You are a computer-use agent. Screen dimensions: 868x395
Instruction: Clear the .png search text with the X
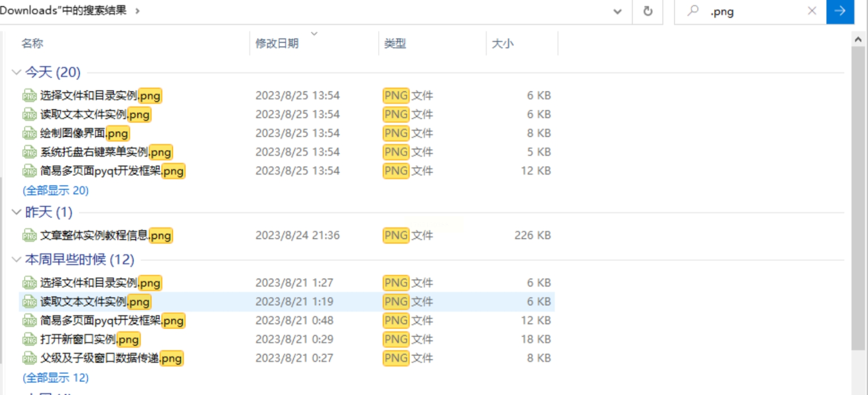point(812,11)
